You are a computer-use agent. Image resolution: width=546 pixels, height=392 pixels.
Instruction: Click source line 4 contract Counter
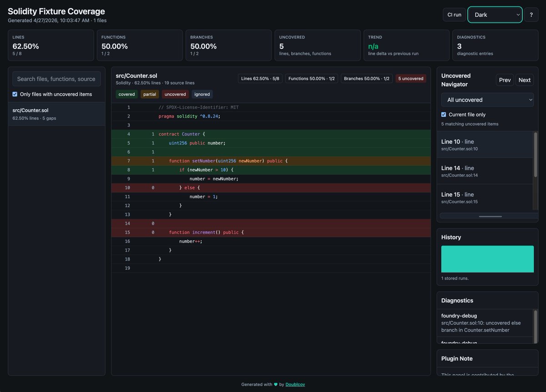point(271,134)
